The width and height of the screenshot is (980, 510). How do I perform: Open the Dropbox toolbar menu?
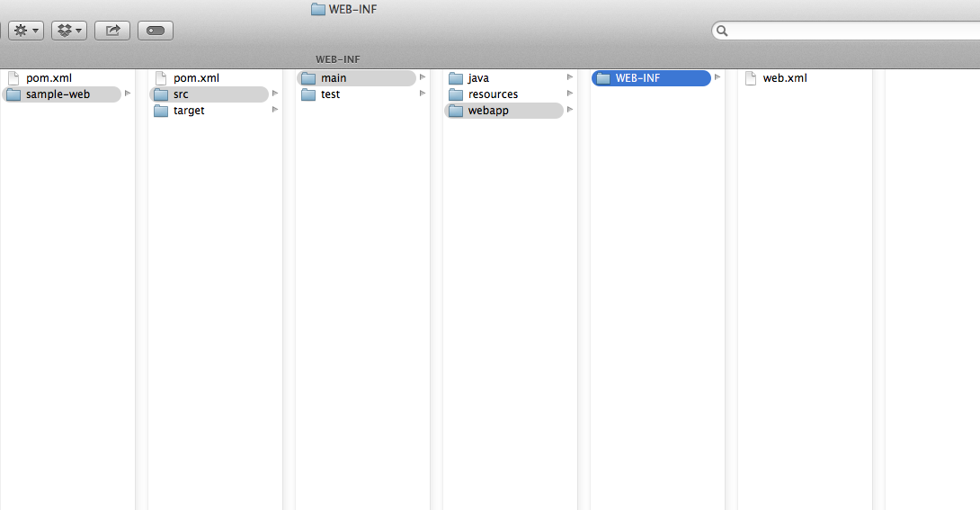click(x=68, y=31)
